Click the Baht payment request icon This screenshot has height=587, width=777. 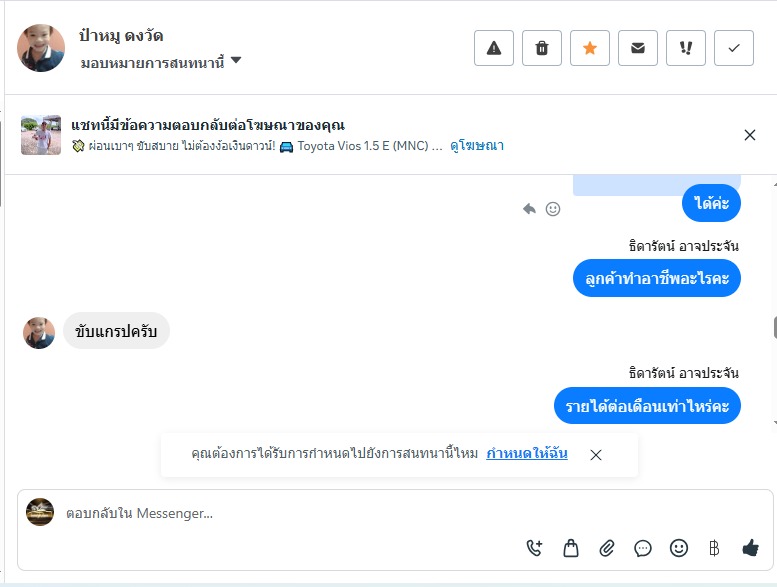click(714, 548)
